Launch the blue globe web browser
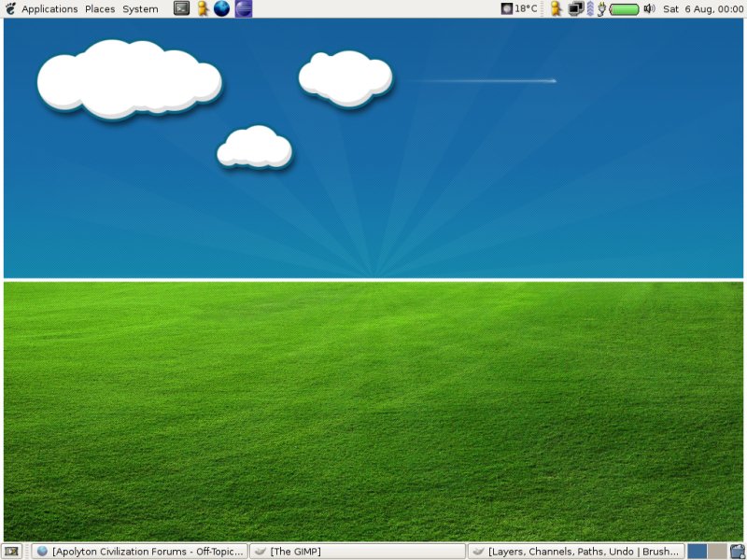The height and width of the screenshot is (560, 747). 221,8
